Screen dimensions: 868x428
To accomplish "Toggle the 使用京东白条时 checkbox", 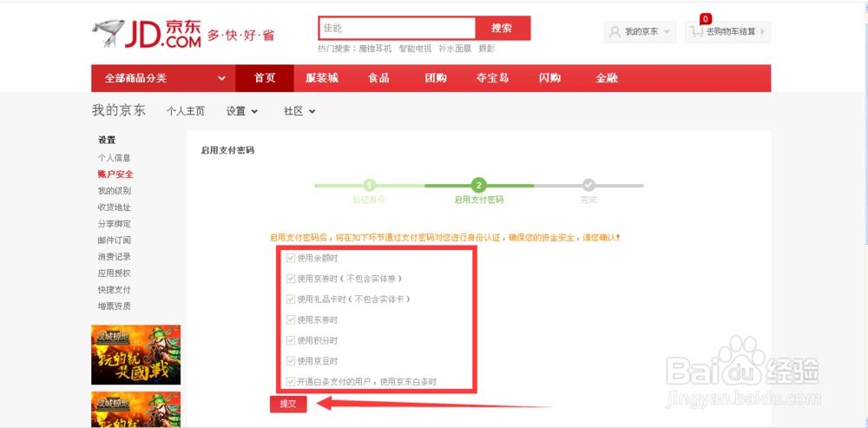I will coord(291,381).
